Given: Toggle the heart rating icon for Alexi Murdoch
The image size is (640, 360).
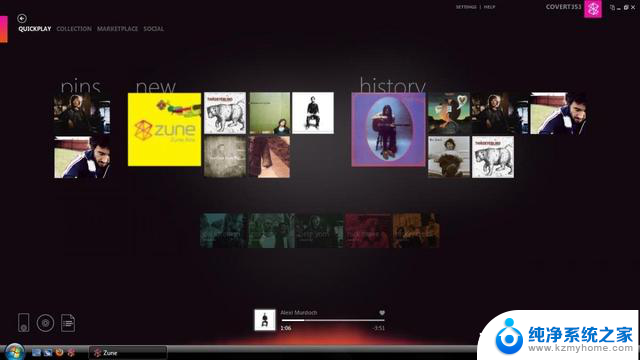Looking at the screenshot, I should [x=382, y=313].
